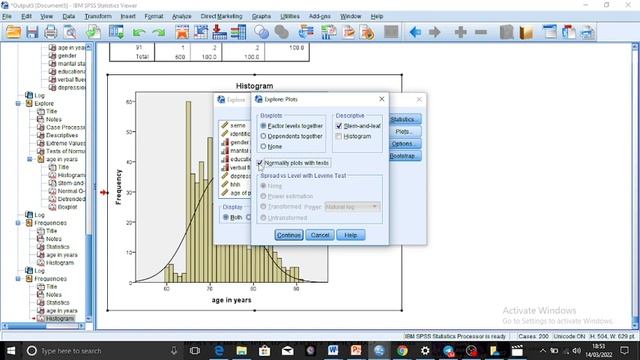Click the Go to Variable toolbar icon
The height and width of the screenshot is (360, 640).
click(219, 32)
